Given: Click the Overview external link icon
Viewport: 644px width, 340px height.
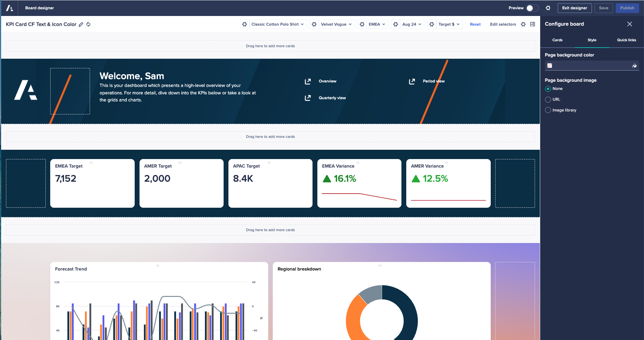Looking at the screenshot, I should 308,81.
